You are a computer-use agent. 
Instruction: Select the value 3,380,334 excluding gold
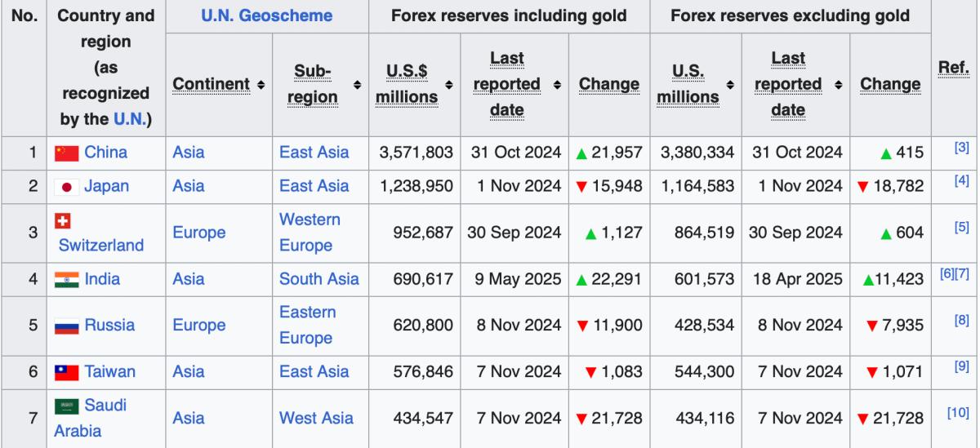[698, 153]
